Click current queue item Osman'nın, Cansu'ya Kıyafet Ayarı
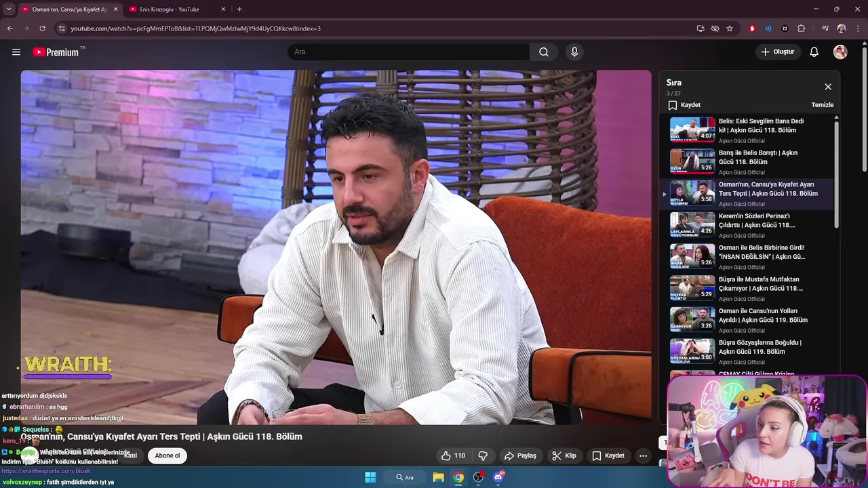This screenshot has width=868, height=488. [747, 194]
